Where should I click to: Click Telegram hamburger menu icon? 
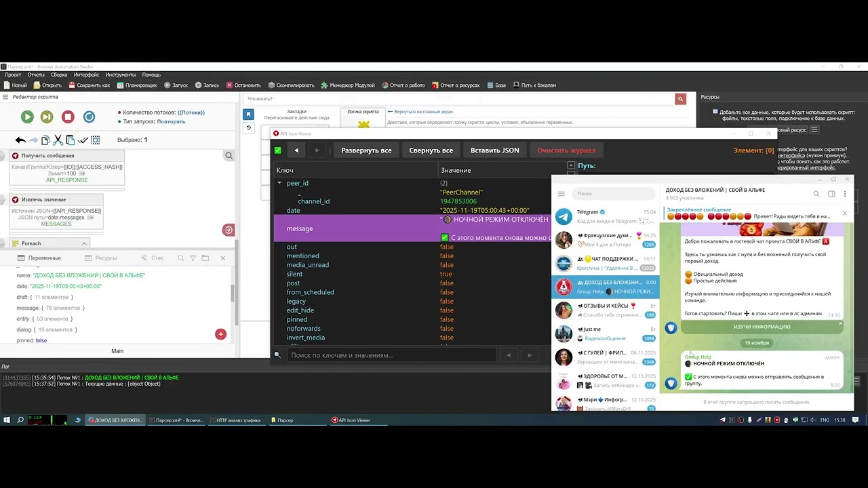coord(561,194)
